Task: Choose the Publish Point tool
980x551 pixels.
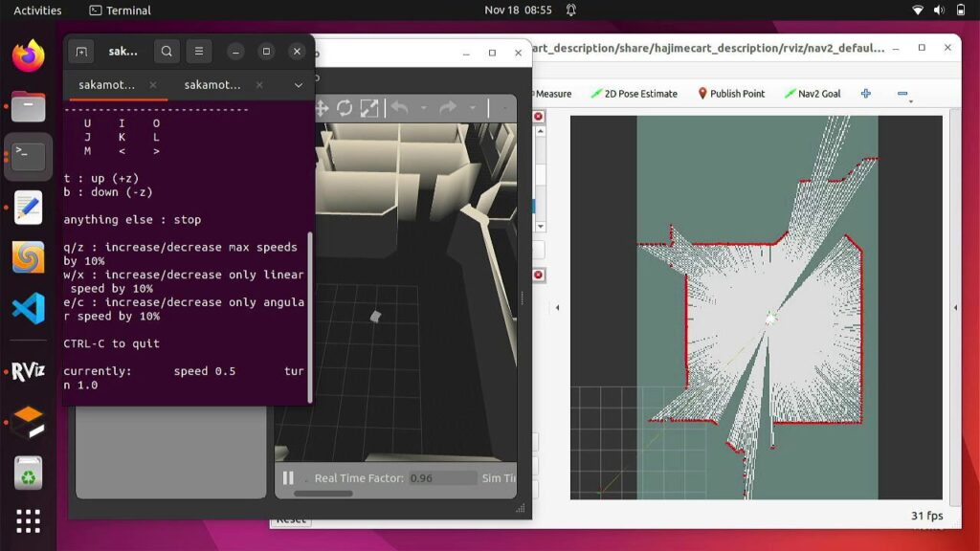Action: point(731,94)
